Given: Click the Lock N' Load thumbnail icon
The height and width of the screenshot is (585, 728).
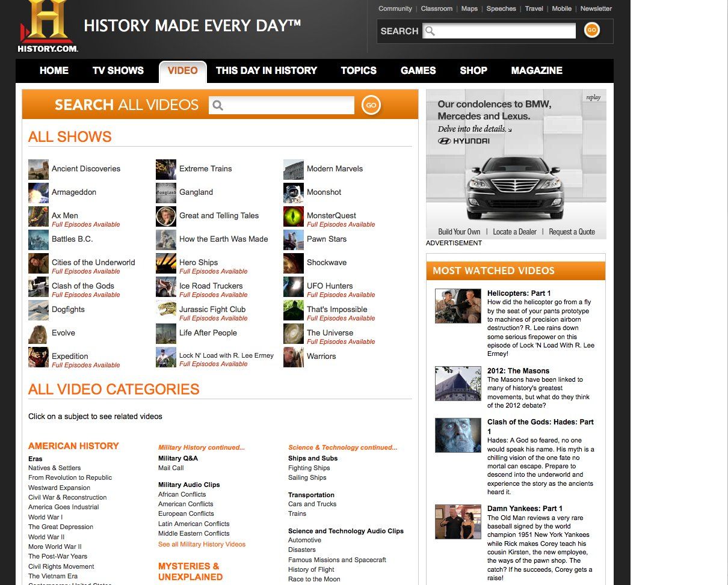Looking at the screenshot, I should [166, 357].
